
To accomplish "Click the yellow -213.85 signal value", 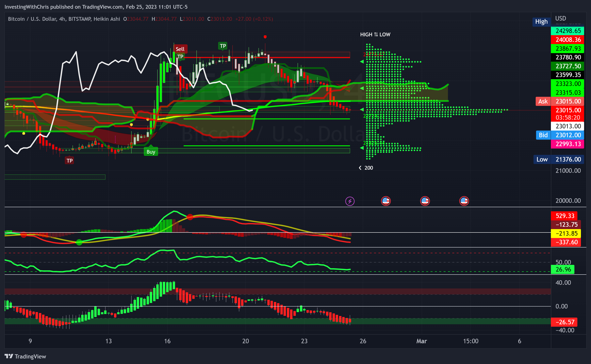I will 566,233.
